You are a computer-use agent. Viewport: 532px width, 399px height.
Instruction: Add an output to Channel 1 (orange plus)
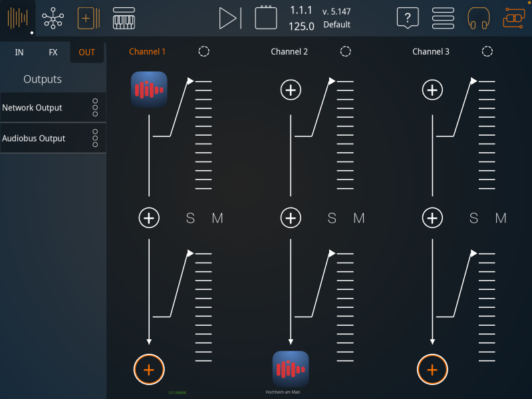pyautogui.click(x=149, y=370)
